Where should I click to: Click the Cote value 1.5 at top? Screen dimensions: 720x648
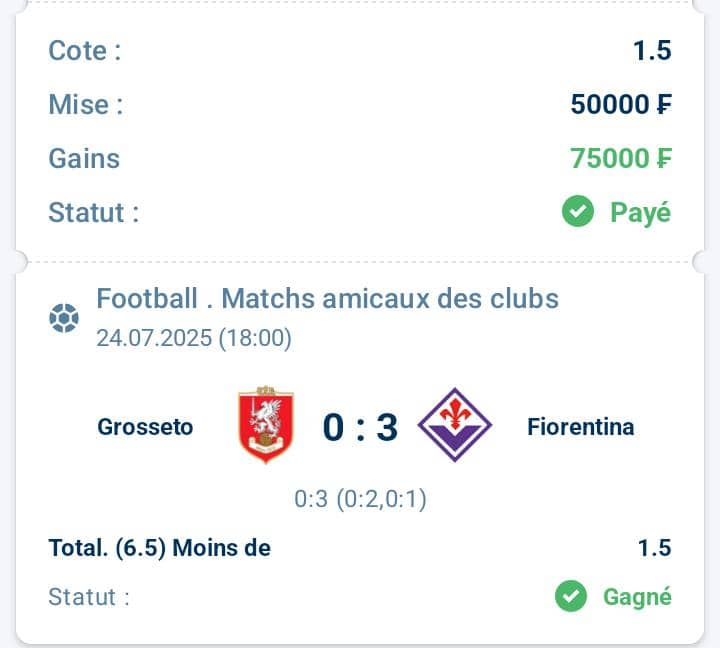tap(652, 50)
